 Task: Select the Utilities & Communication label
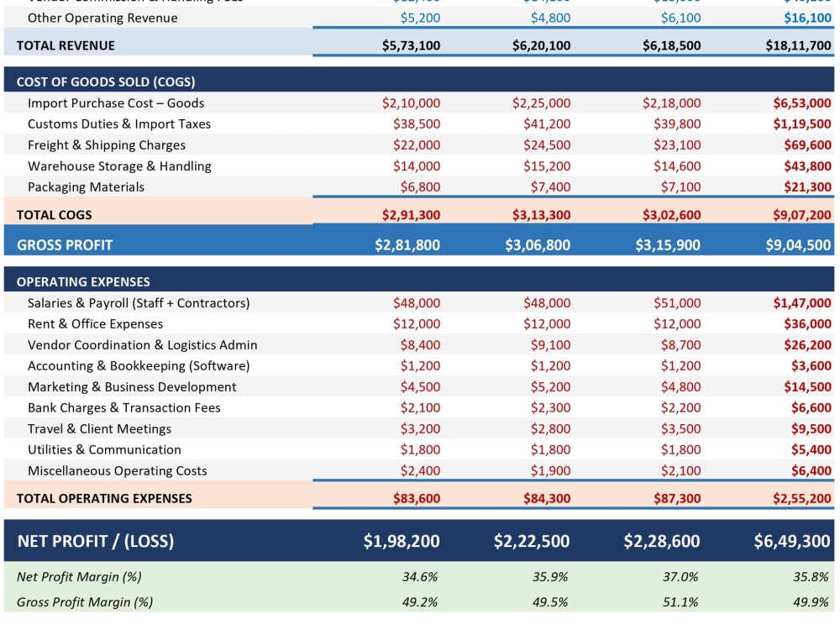[x=104, y=449]
